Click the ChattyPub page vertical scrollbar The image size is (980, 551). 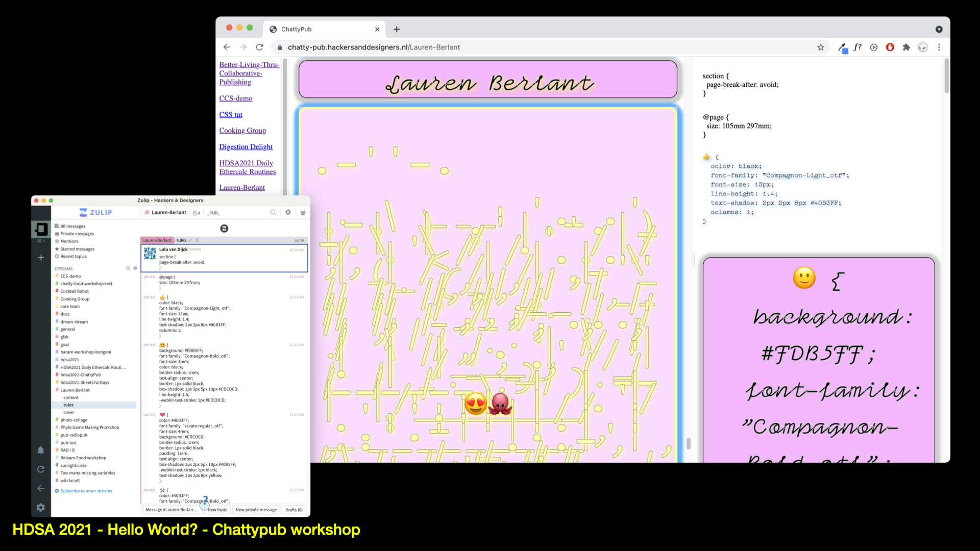pos(947,77)
